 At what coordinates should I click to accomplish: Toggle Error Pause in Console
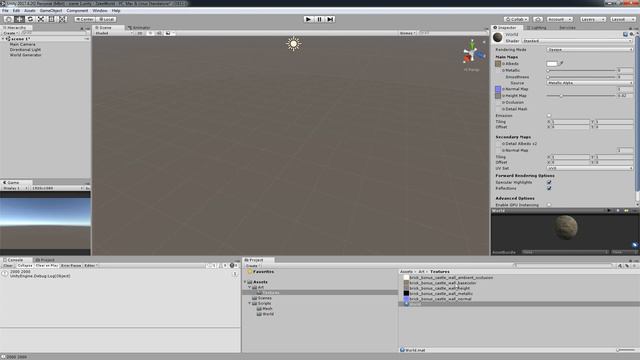[x=71, y=266]
